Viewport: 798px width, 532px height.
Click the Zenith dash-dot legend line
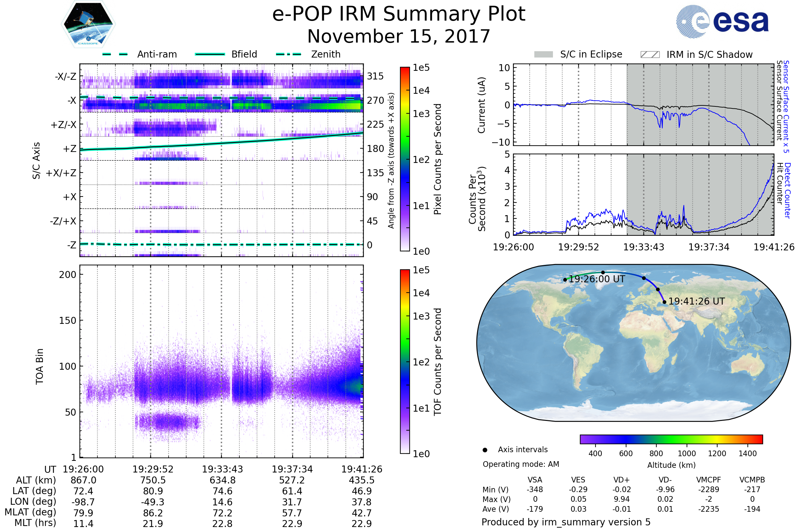288,54
